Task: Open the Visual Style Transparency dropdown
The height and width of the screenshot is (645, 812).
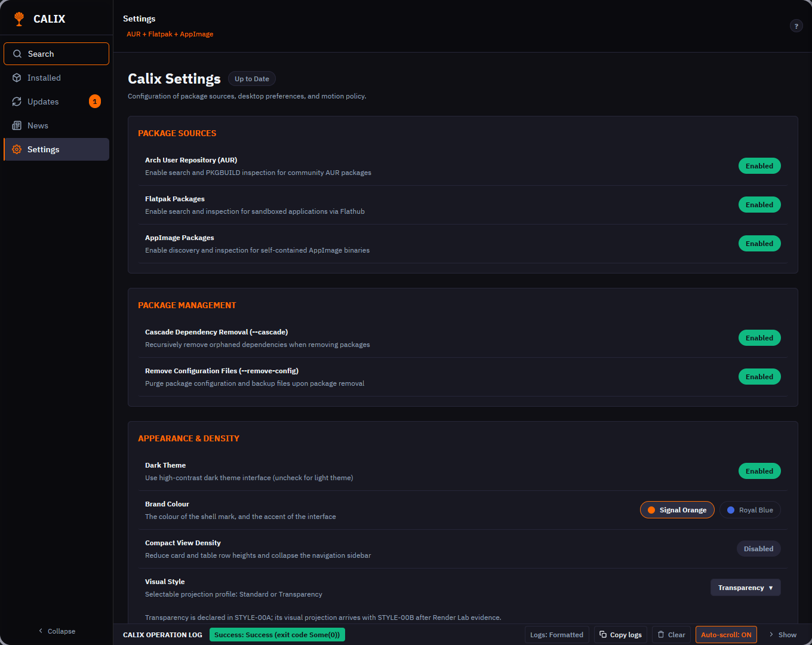Action: 745,588
